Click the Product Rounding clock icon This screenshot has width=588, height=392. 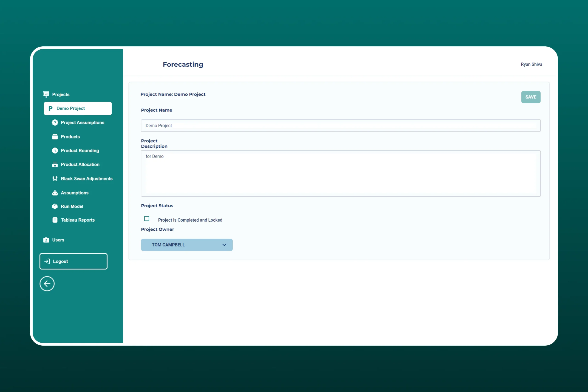point(55,150)
